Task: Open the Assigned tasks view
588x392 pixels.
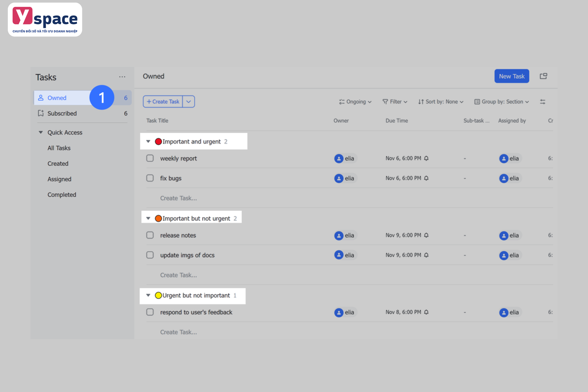Action: click(59, 179)
